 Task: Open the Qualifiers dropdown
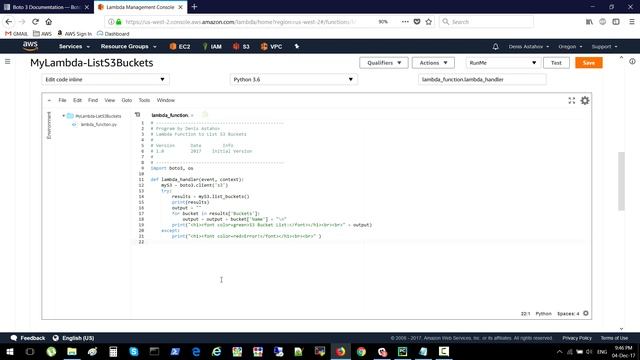coord(384,63)
